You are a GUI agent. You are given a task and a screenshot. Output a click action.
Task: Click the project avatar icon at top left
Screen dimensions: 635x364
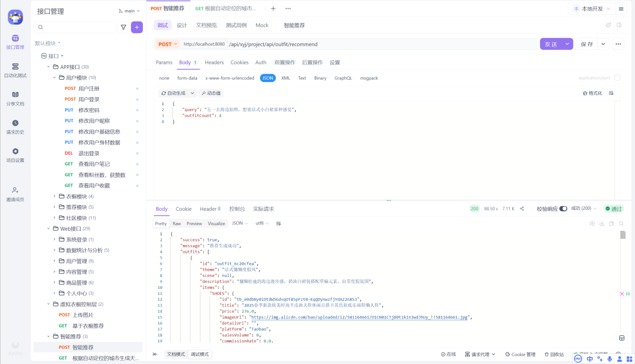point(15,17)
